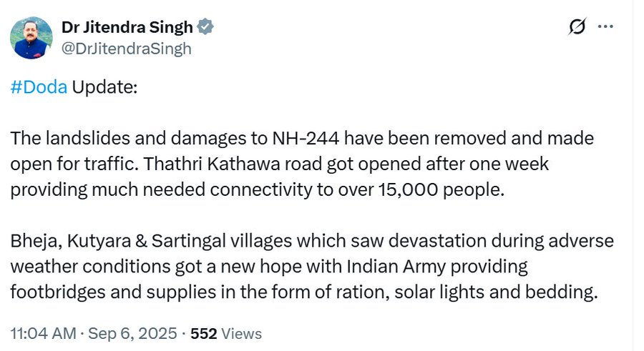Open Dr Jitendra Singh's profile picture
This screenshot has width=644, height=351.
click(x=31, y=37)
